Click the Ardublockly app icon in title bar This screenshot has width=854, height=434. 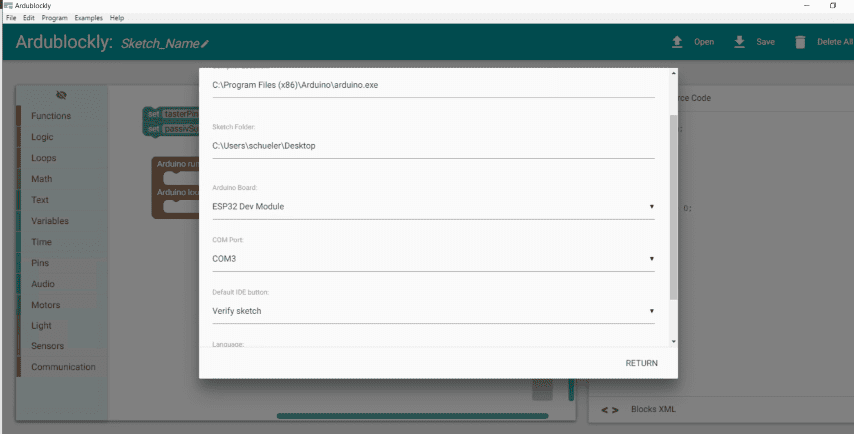8,6
